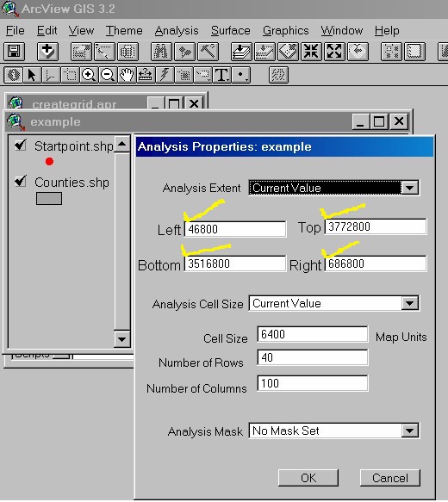Click the Add Theme plus icon
Viewport: 448px width, 502px height.
[47, 52]
